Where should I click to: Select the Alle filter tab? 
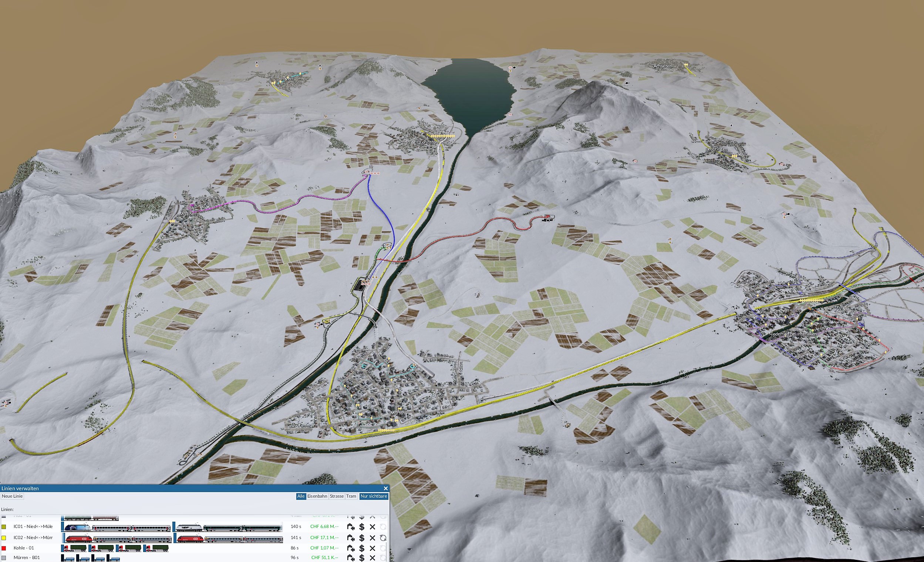click(301, 496)
